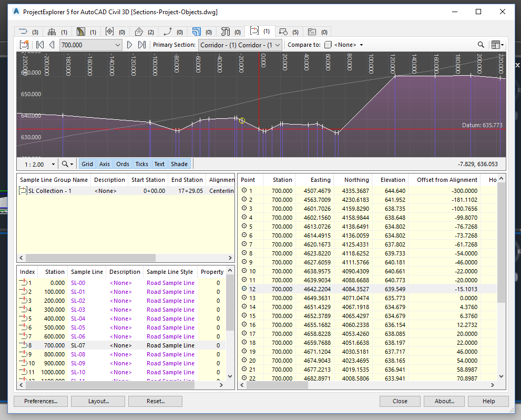Click the sample line icon for index 10

click(23, 363)
